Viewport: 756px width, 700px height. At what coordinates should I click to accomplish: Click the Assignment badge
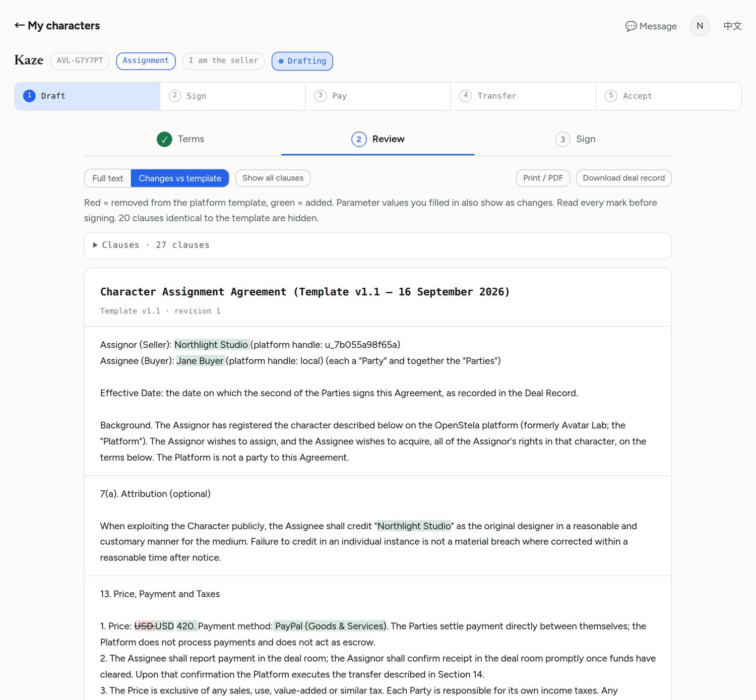pyautogui.click(x=146, y=60)
